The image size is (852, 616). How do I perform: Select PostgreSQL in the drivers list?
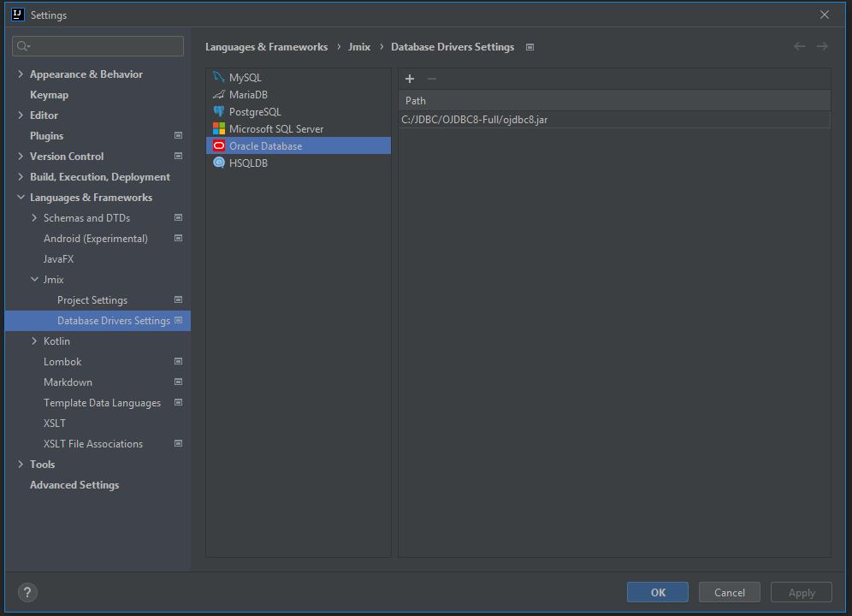299,111
